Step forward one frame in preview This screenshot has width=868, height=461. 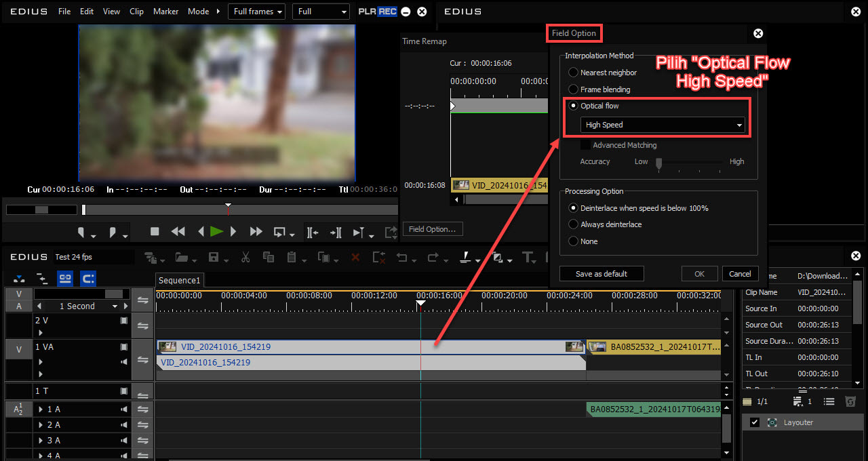233,232
